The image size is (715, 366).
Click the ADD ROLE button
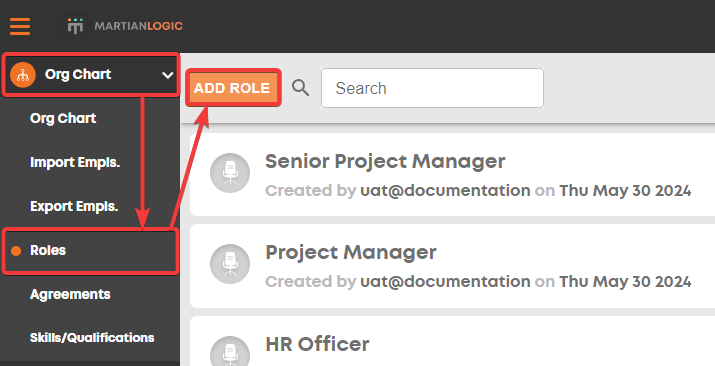click(233, 88)
